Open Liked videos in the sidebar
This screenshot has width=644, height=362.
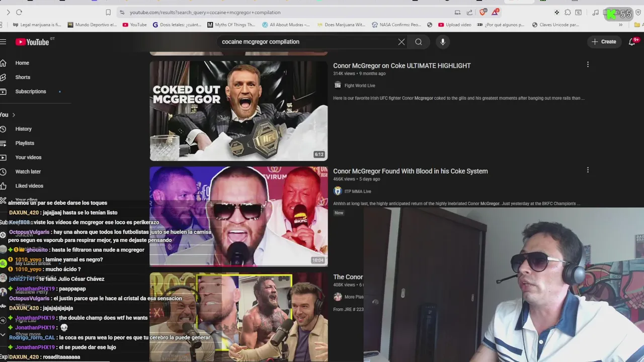click(x=29, y=186)
